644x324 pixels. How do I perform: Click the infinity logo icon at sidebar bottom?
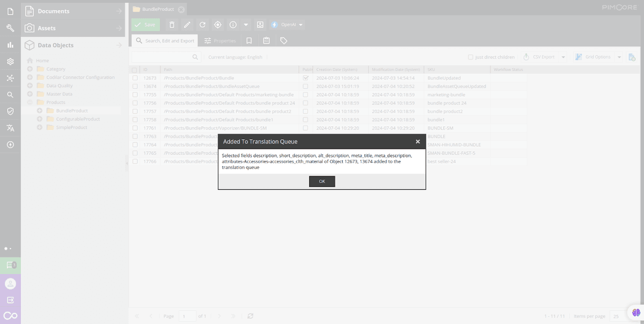pos(10,315)
